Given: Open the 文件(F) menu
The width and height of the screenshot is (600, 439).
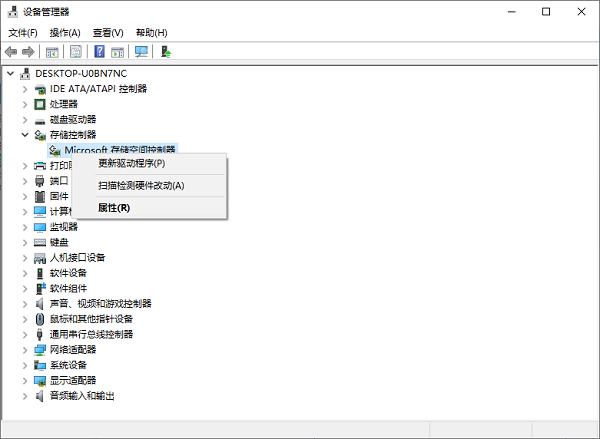Looking at the screenshot, I should 23,33.
